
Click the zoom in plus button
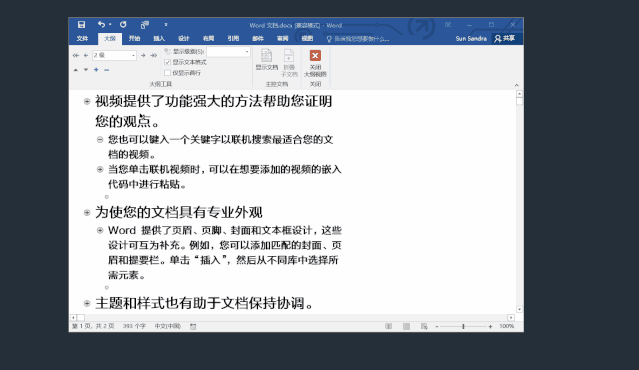[x=490, y=326]
